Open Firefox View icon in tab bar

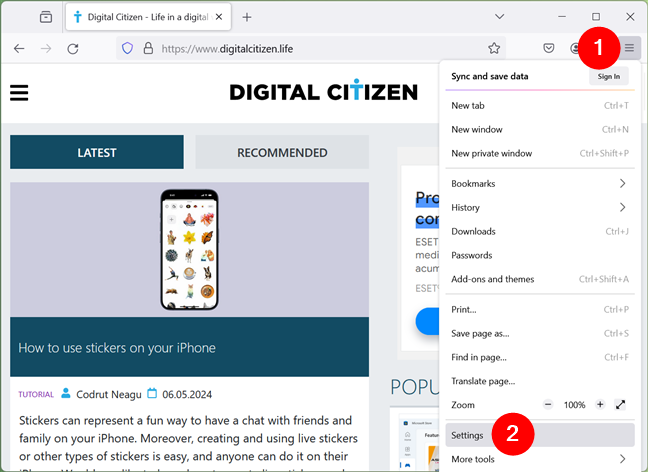point(46,17)
